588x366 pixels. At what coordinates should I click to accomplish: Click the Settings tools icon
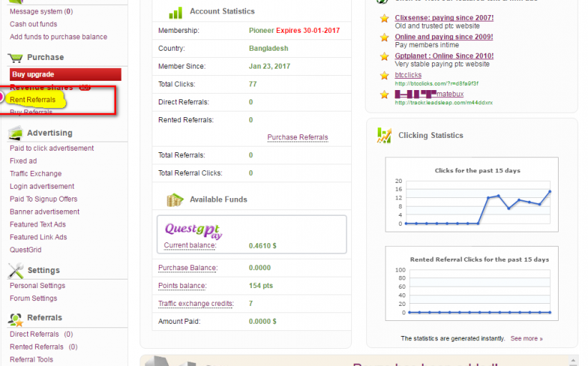tap(16, 271)
